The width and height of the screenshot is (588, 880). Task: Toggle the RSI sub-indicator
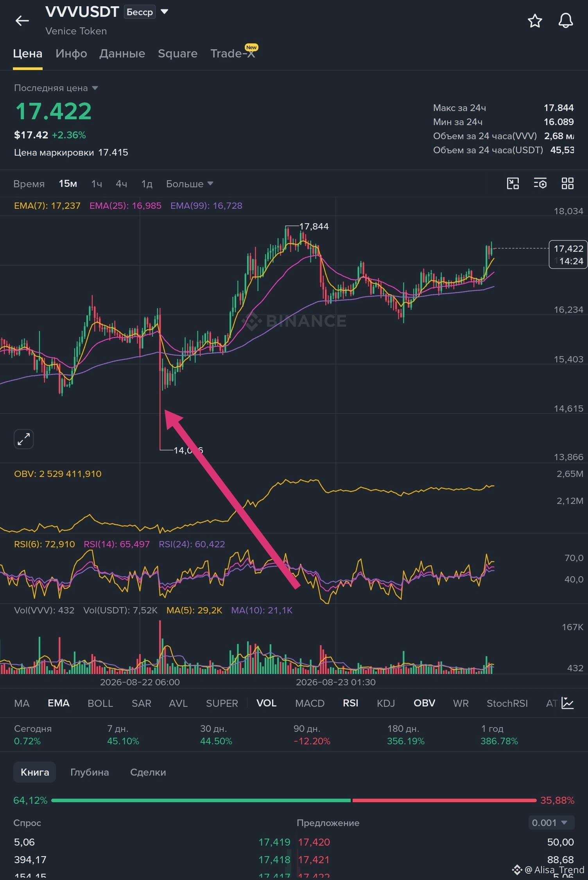350,703
